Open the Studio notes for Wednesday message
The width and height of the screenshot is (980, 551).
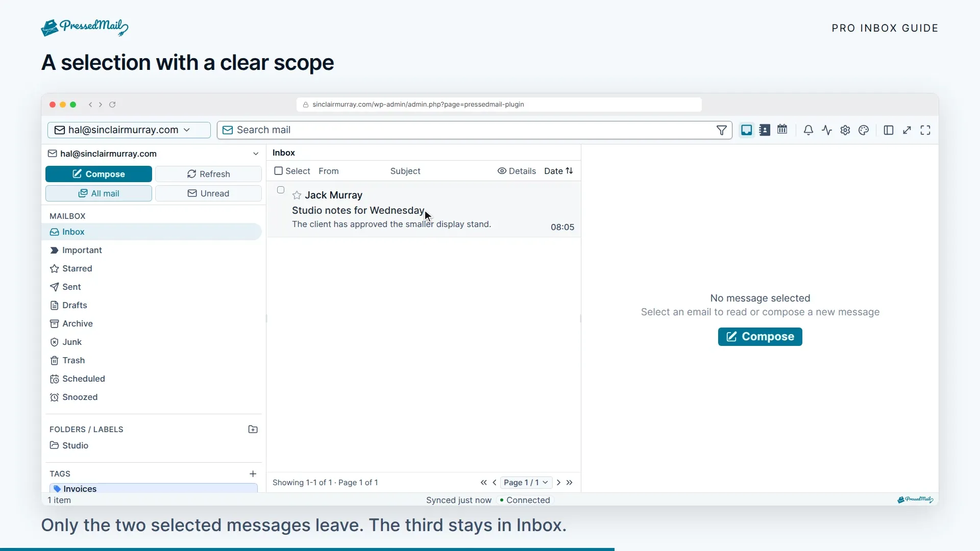pyautogui.click(x=424, y=210)
